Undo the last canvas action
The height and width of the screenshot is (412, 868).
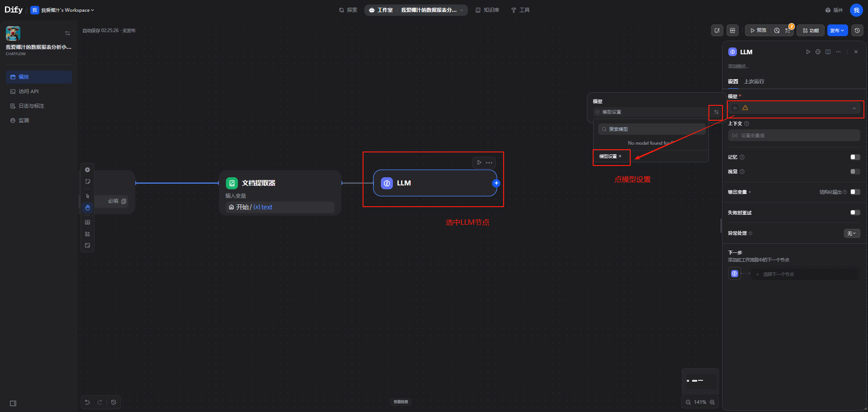click(88, 402)
